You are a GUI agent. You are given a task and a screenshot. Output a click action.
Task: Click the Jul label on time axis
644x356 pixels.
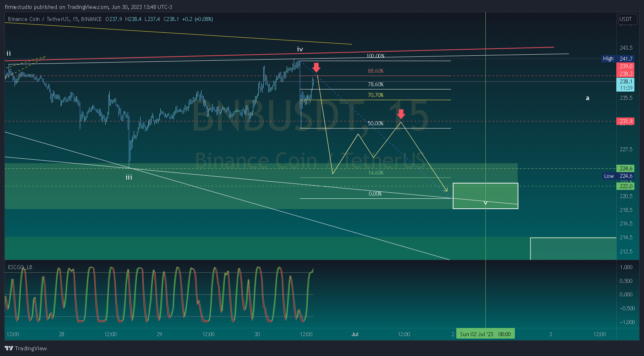355,334
